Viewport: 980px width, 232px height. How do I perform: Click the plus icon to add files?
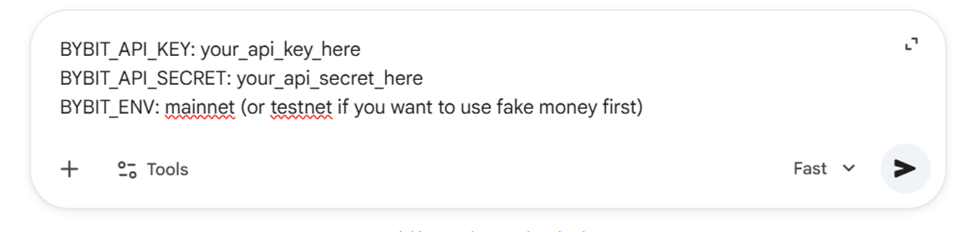coord(70,169)
